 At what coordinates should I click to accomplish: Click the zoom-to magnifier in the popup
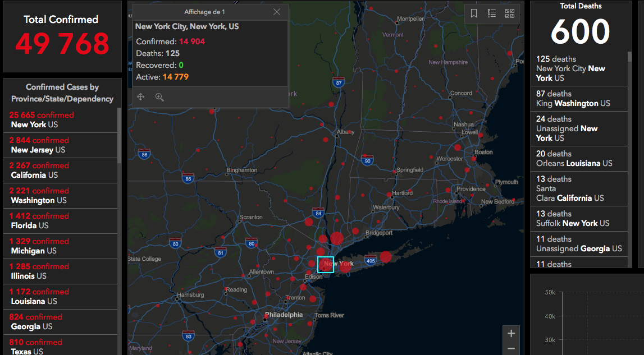pyautogui.click(x=159, y=97)
